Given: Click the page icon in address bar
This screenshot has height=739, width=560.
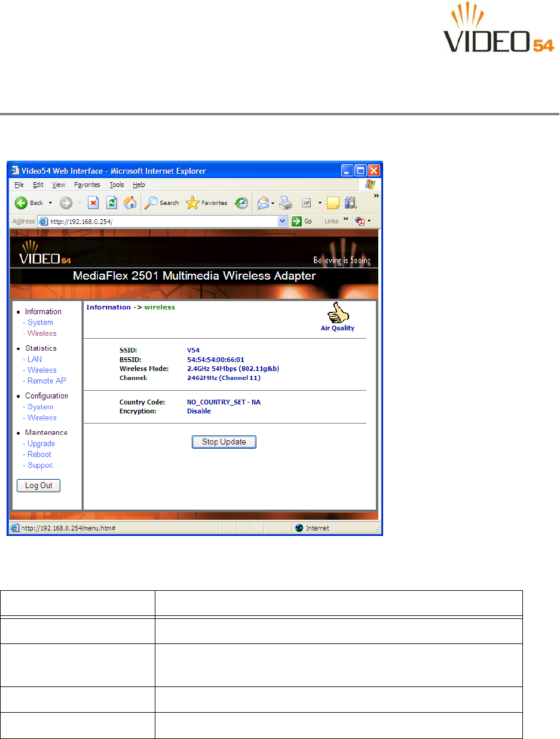Looking at the screenshot, I should click(x=43, y=221).
